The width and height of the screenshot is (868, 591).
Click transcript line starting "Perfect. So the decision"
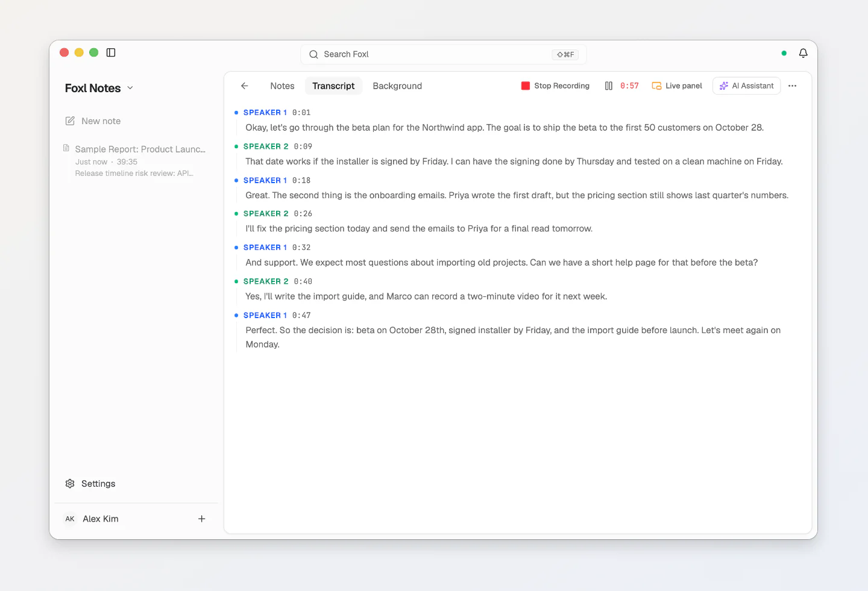[x=513, y=337]
